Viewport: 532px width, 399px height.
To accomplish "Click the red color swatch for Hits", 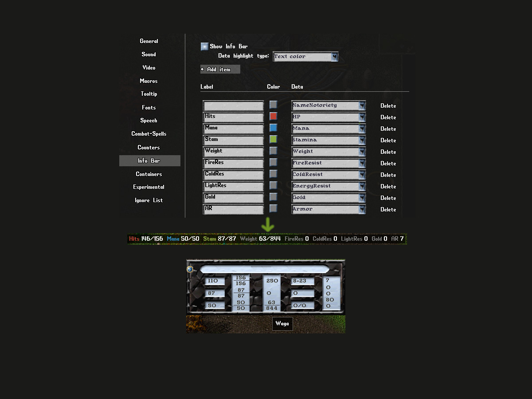I will pos(274,117).
